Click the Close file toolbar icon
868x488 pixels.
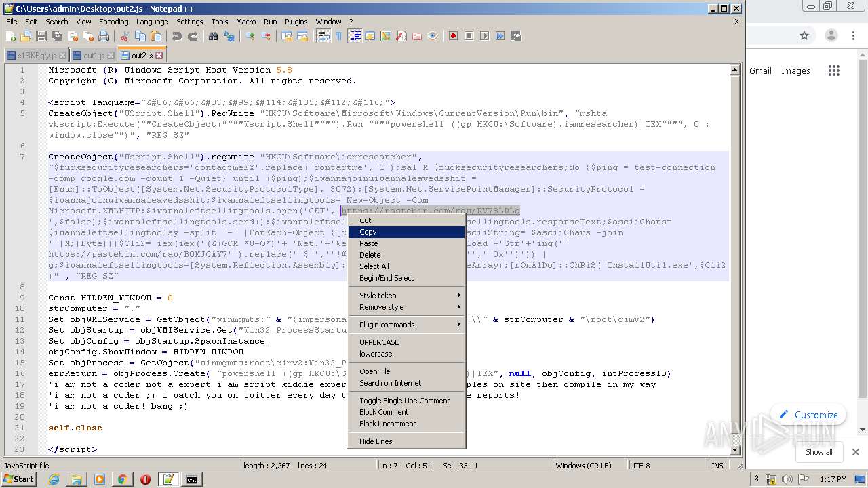[x=73, y=36]
